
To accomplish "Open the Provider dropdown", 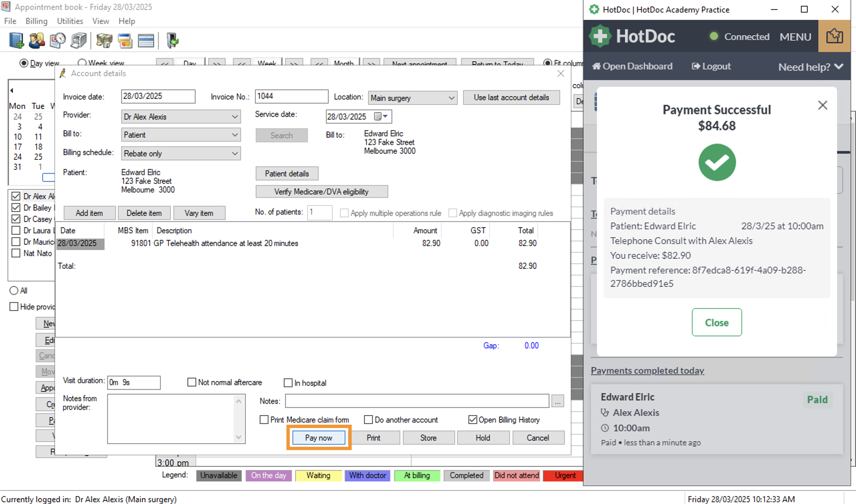I will coord(181,116).
